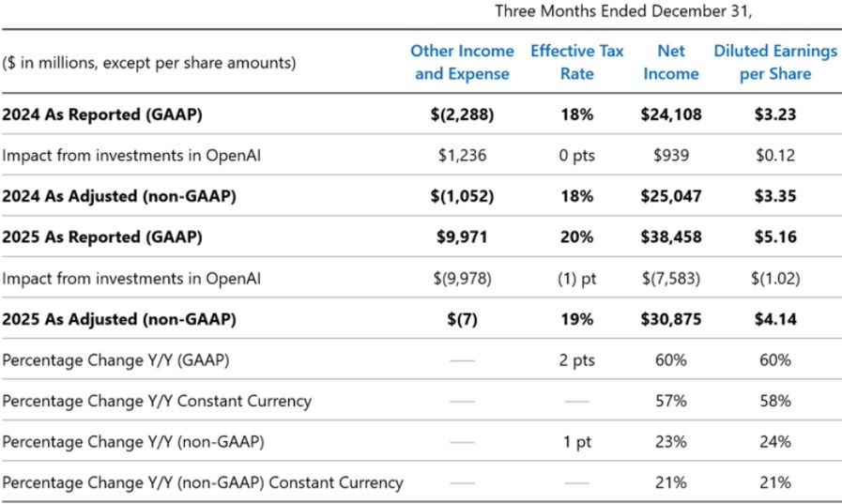The height and width of the screenshot is (504, 842).
Task: Click the $30,875 adjusted net income cell
Action: (671, 319)
